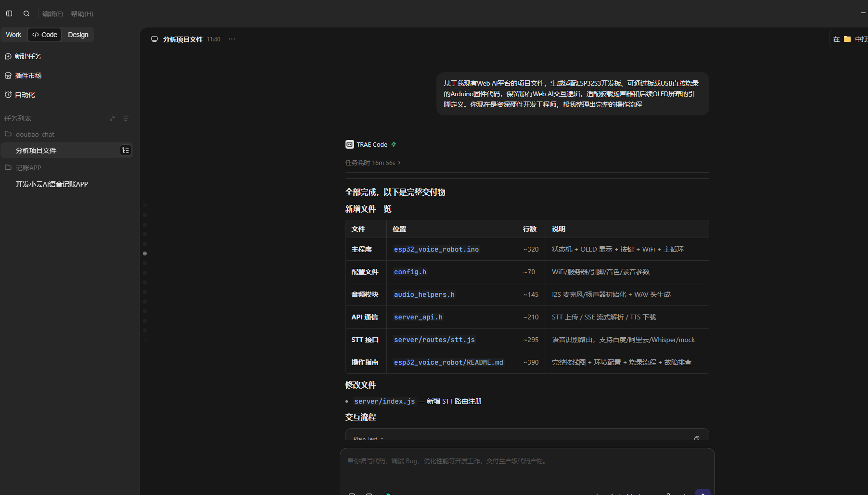Copy the Plain Text code block
Screen dimensions: 868x495
coord(697,438)
